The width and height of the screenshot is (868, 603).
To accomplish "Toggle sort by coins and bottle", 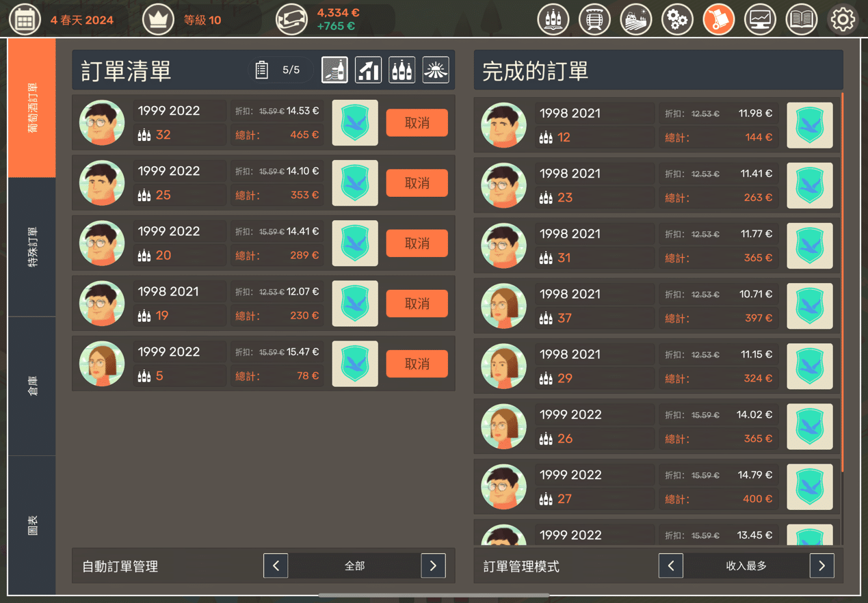I will [334, 70].
